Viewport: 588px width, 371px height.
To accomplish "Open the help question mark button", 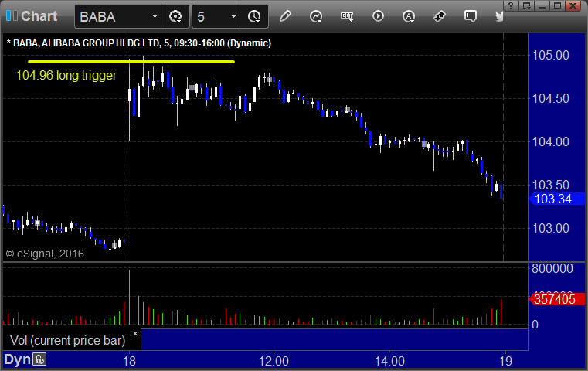I will [512, 5].
